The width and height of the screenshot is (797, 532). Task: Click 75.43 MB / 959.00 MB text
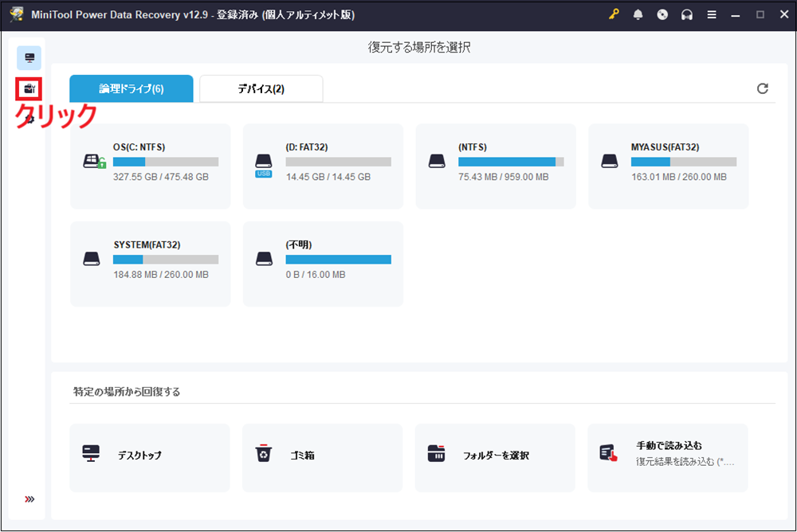[503, 177]
